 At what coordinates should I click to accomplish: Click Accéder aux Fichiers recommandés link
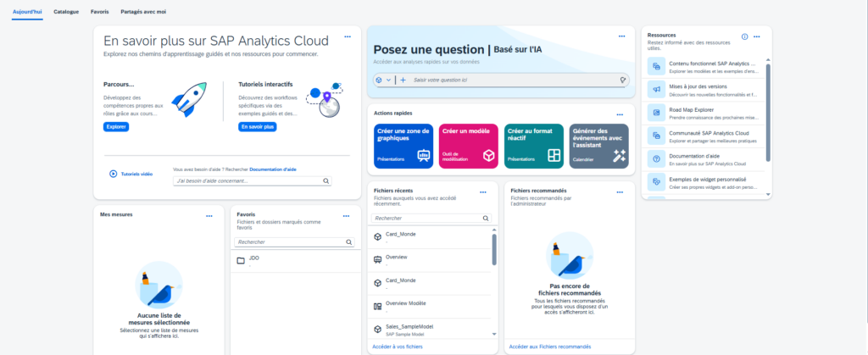click(x=549, y=347)
